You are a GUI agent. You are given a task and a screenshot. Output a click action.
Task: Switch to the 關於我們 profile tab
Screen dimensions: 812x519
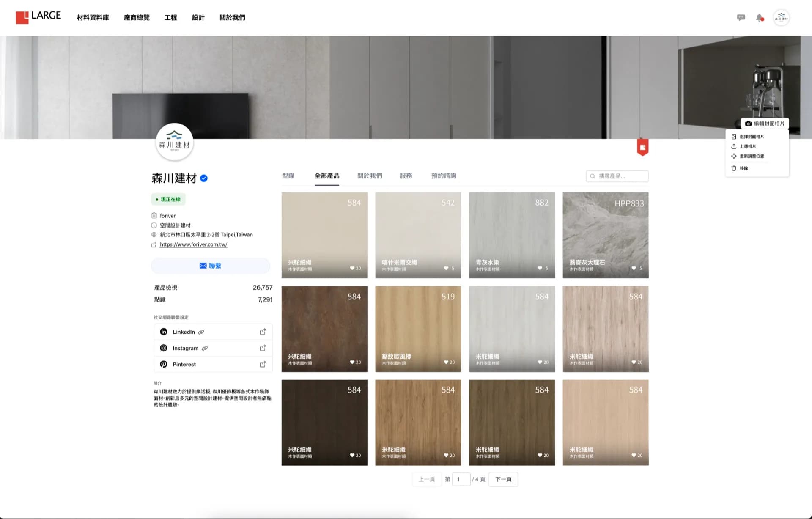tap(370, 176)
